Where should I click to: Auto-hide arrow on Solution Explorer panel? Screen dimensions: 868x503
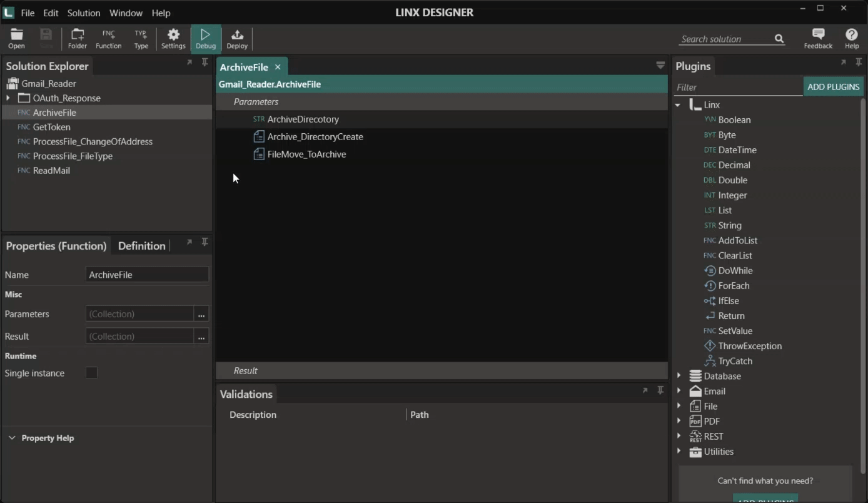(x=189, y=63)
